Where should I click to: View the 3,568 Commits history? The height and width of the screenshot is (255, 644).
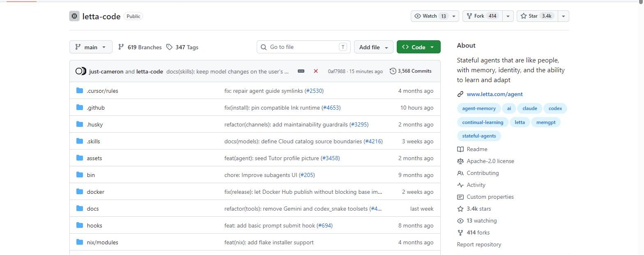click(x=411, y=71)
